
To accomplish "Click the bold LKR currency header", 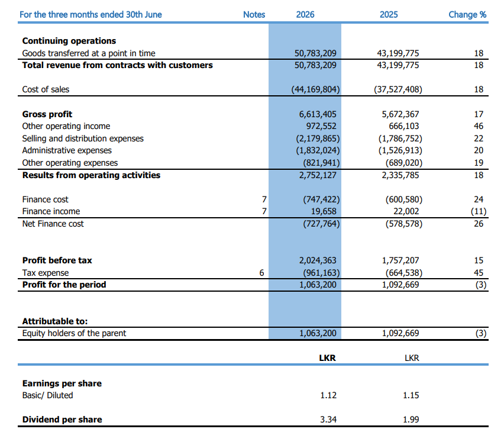I will coord(327,358).
